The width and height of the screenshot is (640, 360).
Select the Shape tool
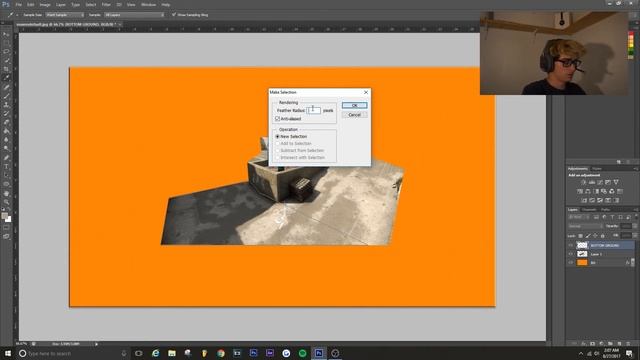point(6,184)
